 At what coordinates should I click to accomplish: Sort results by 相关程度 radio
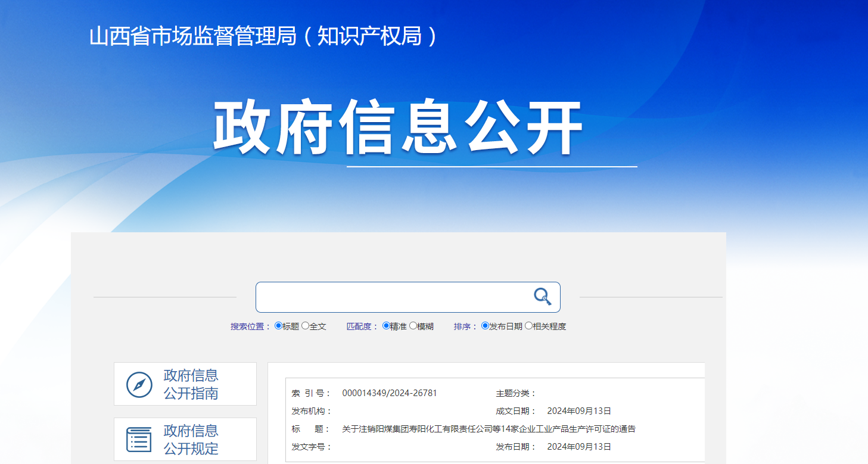[x=528, y=326]
